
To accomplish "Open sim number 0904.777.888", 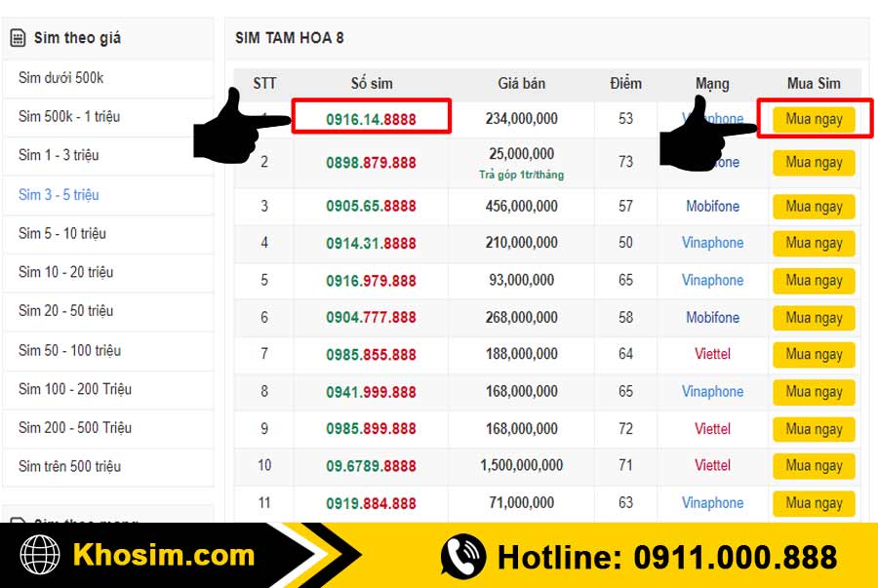I will tap(371, 317).
